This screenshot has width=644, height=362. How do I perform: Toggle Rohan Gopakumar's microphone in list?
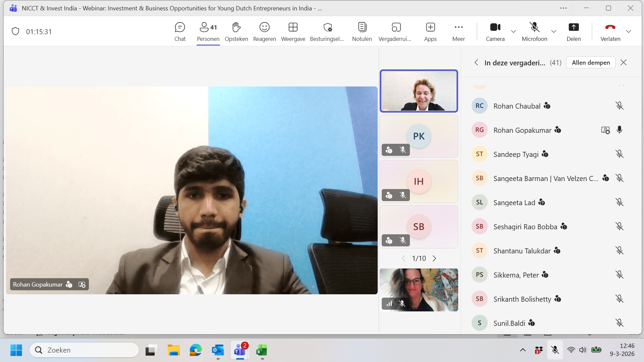coord(619,130)
